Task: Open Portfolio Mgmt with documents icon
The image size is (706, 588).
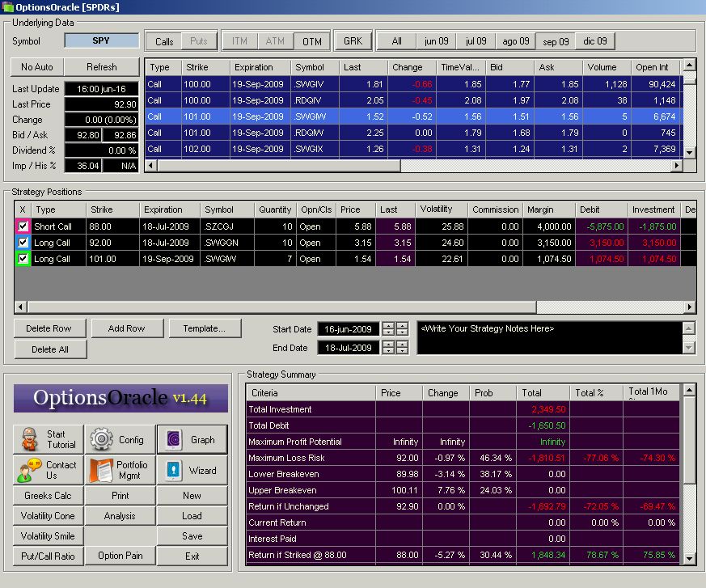Action: [120, 470]
